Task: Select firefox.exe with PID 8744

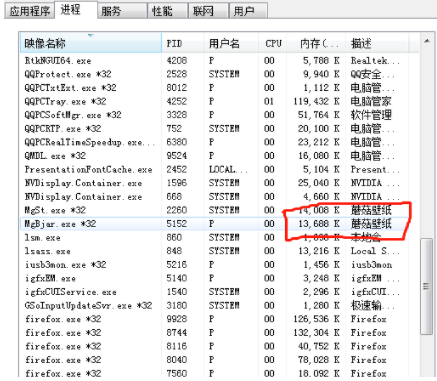Action: [x=214, y=333]
